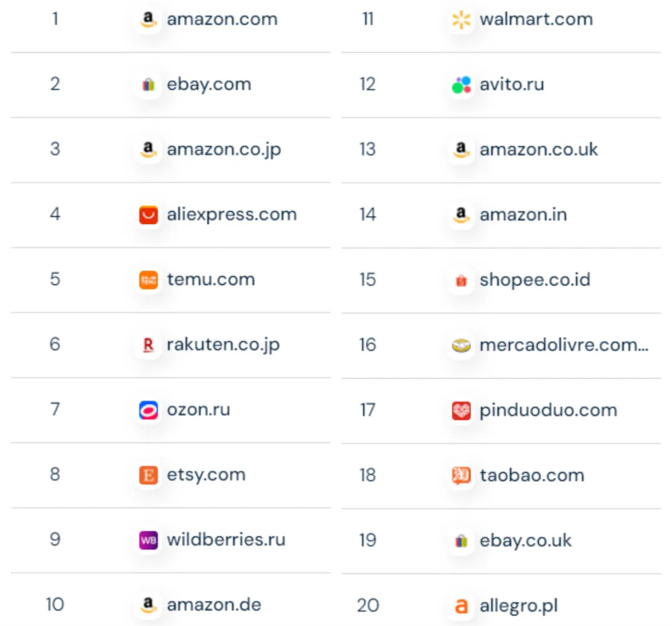Image resolution: width=672 pixels, height=626 pixels.
Task: Click the Allegro orange 'a' icon
Action: 461,605
